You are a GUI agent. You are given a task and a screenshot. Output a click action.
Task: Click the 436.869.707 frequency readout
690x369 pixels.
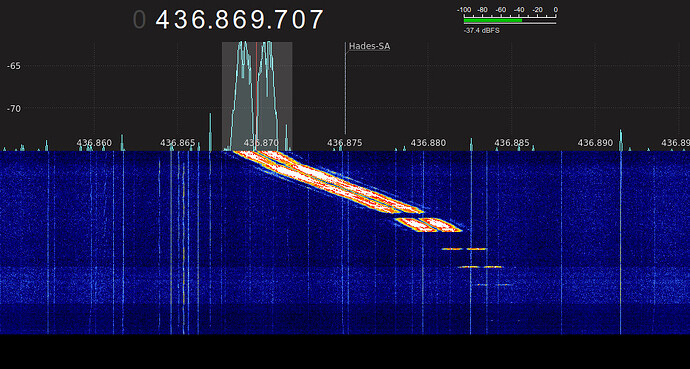coord(240,20)
